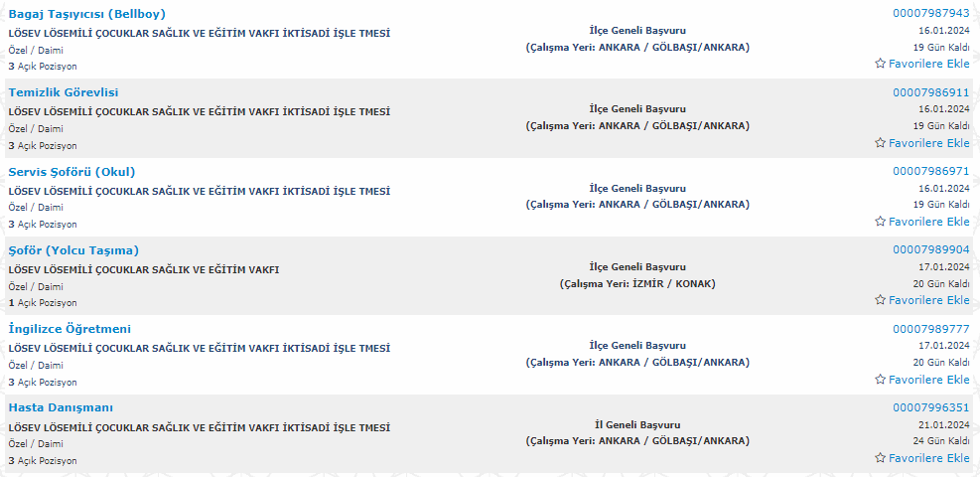Click job number 00007989904

pos(930,250)
